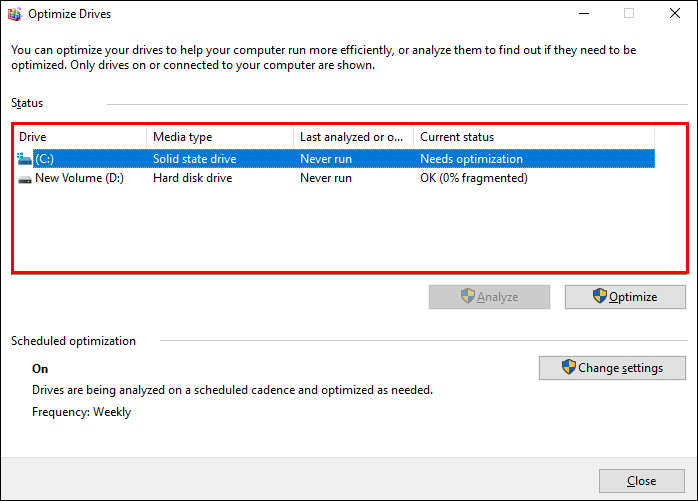Click the shield icon on the Optimize button
This screenshot has width=698, height=501.
coord(600,296)
